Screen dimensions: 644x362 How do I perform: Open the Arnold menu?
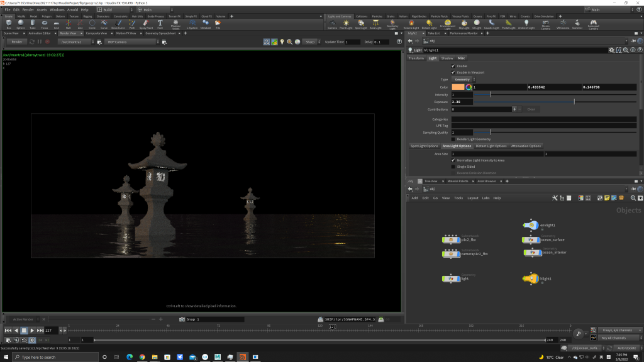pos(74,10)
